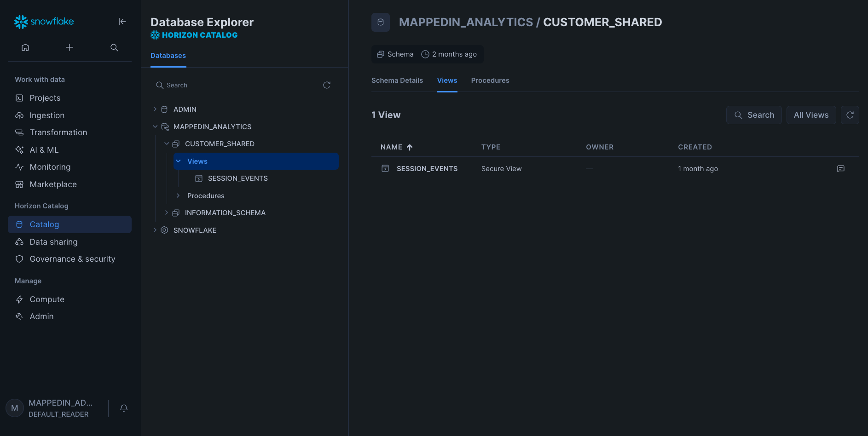Viewport: 868px width, 436px height.
Task: Focus the database explorer Search field
Action: (x=237, y=85)
